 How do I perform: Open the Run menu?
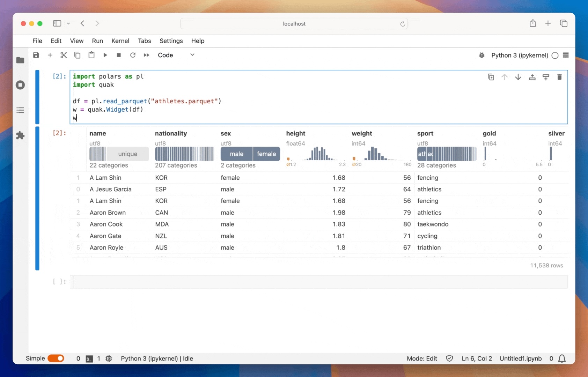click(97, 41)
